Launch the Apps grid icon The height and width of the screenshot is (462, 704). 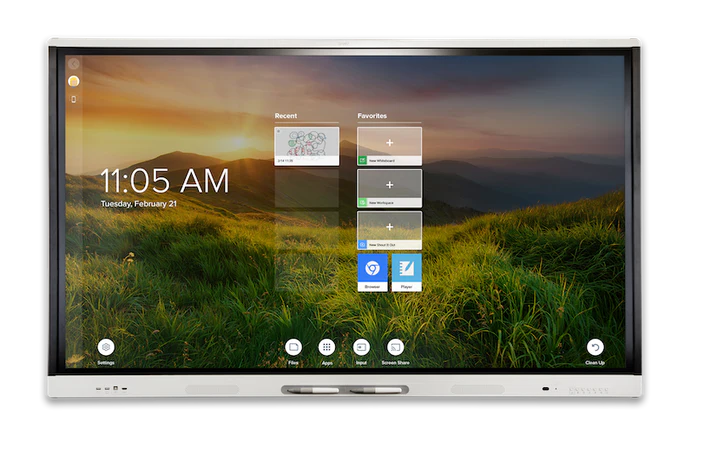326,347
